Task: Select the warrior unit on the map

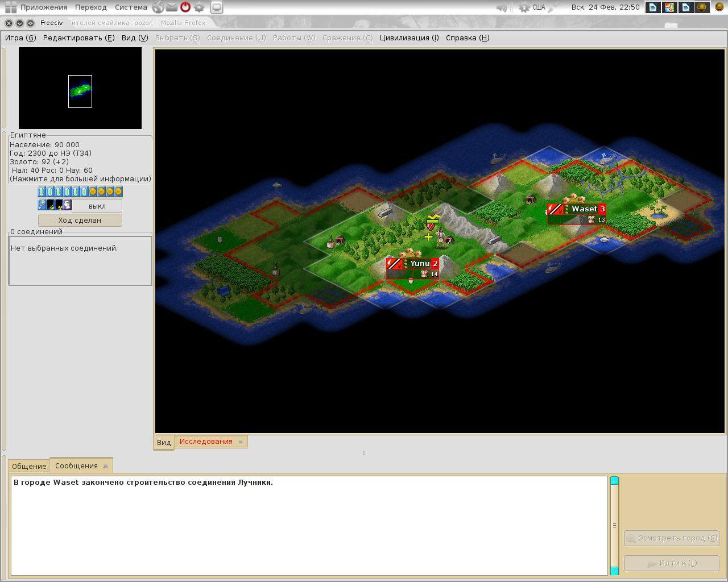Action: pyautogui.click(x=441, y=238)
